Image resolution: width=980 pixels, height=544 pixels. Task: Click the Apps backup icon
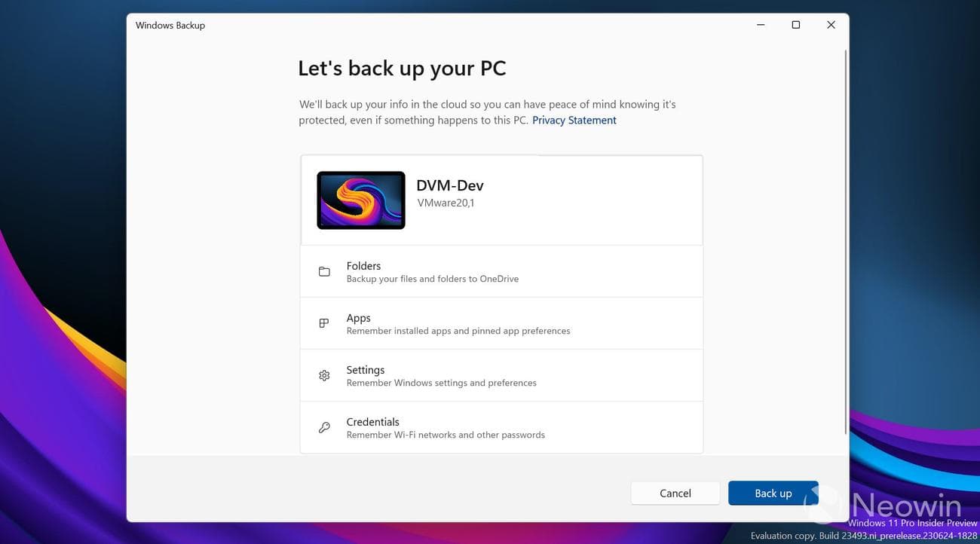click(x=324, y=323)
